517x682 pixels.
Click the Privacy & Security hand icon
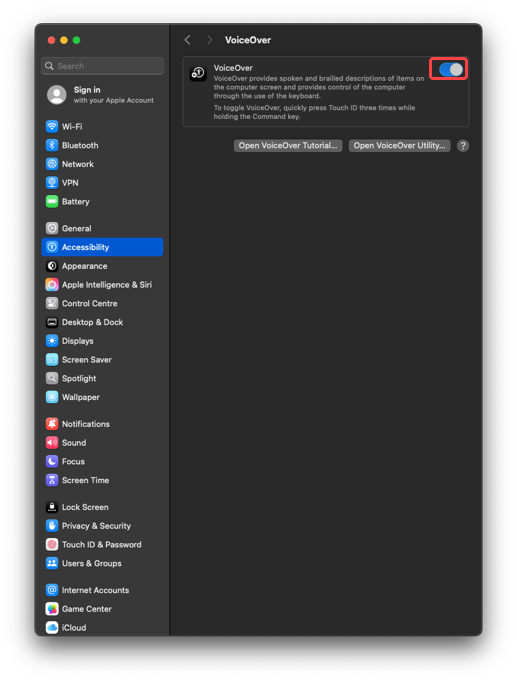(52, 526)
